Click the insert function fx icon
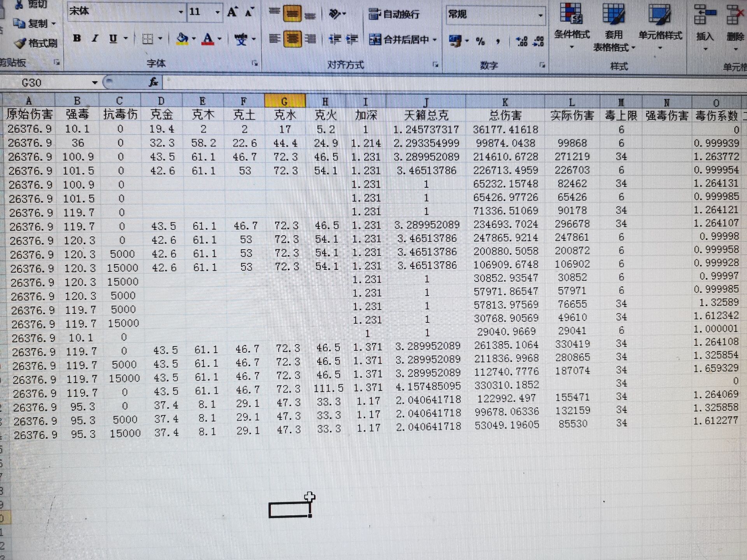The height and width of the screenshot is (560, 747). pos(154,82)
